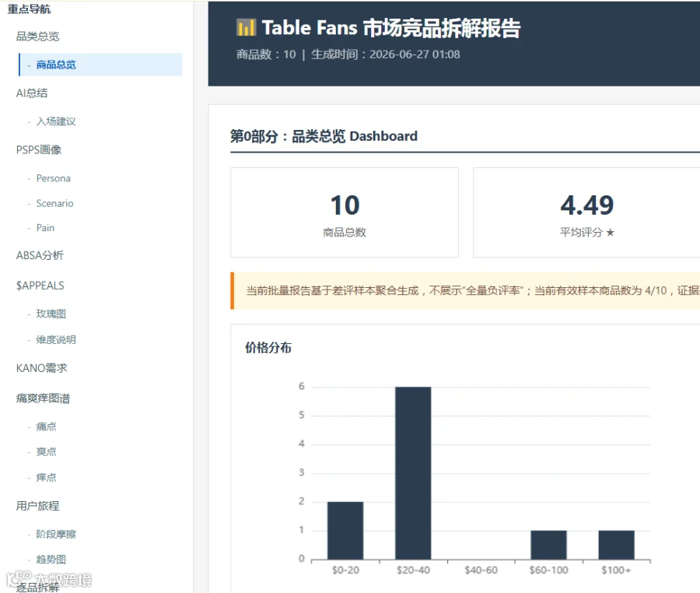Click the Table Fans report title
The image size is (700, 593).
pyautogui.click(x=391, y=28)
